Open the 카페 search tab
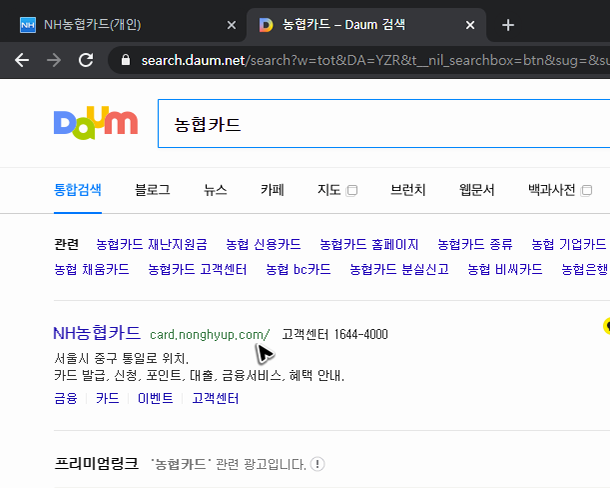Image resolution: width=610 pixels, height=488 pixels. click(x=272, y=190)
